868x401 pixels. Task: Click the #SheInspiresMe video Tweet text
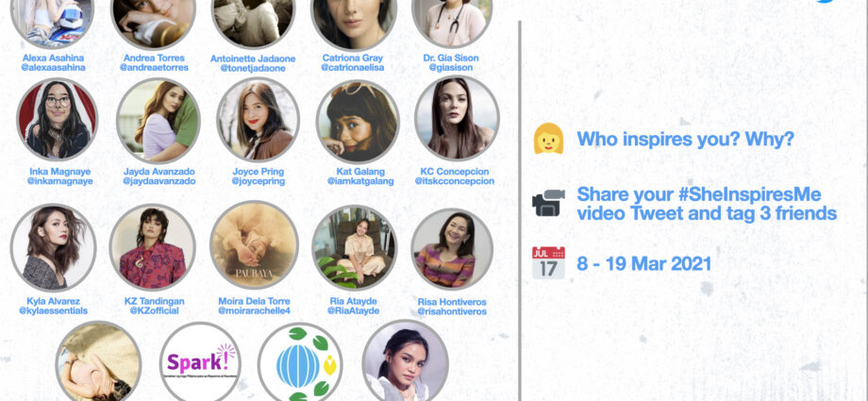point(707,204)
